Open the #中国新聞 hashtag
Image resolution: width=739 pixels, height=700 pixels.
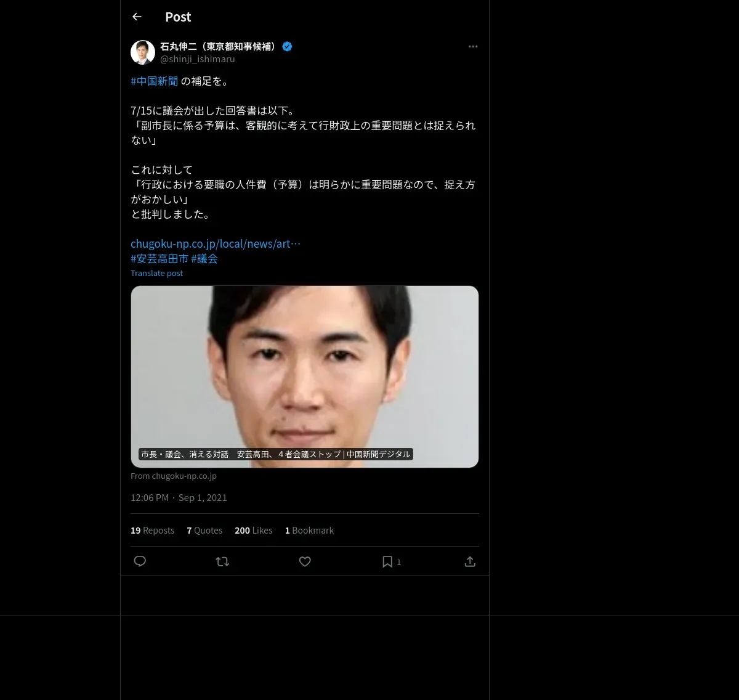pyautogui.click(x=155, y=81)
